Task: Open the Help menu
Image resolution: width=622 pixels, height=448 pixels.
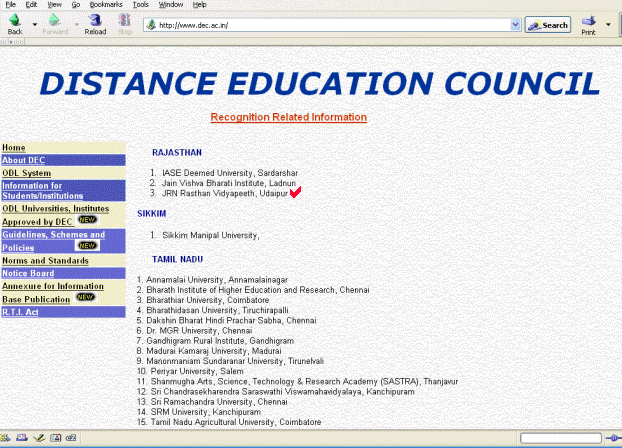Action: (x=200, y=5)
